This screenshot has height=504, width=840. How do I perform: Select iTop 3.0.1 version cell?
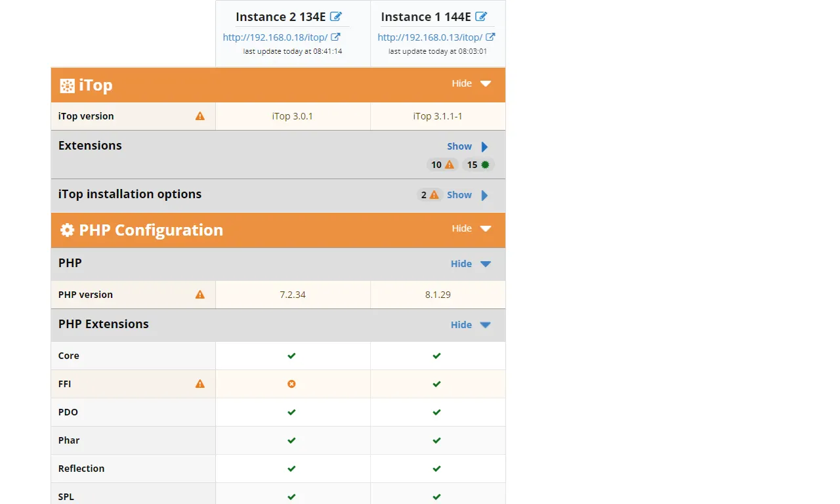(293, 116)
